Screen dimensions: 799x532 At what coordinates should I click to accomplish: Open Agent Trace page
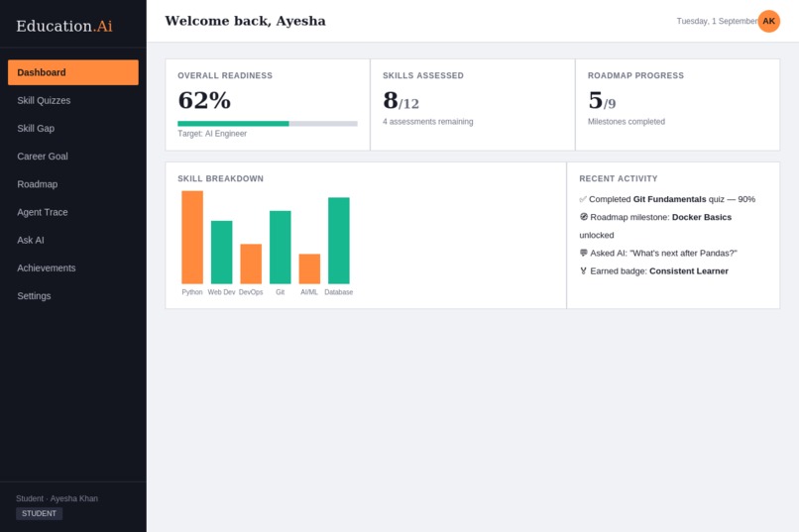(x=73, y=212)
